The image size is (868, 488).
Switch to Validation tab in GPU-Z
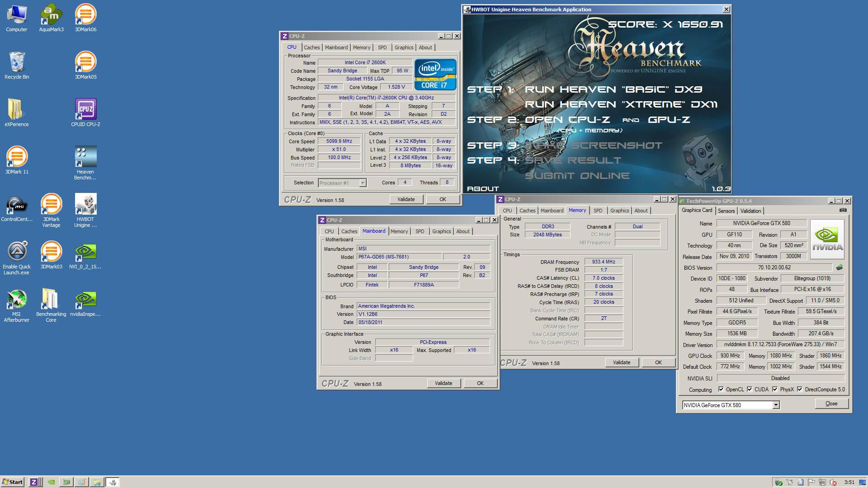750,211
